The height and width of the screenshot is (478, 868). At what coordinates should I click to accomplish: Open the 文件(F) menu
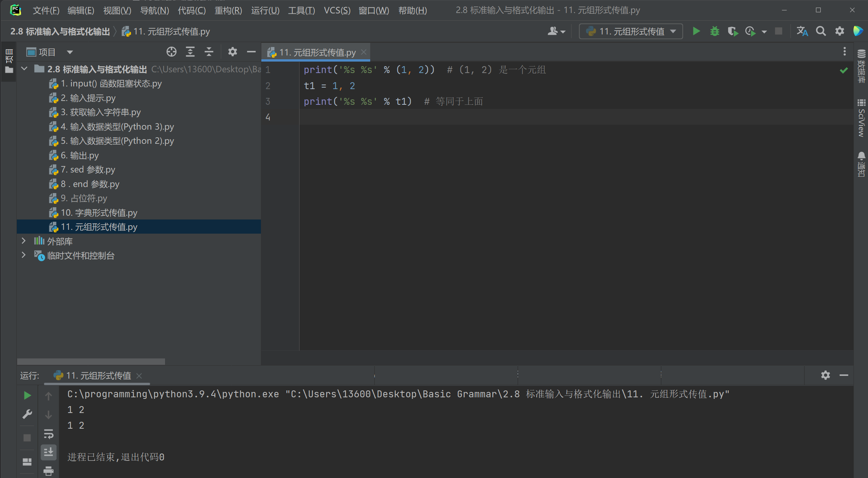point(46,10)
